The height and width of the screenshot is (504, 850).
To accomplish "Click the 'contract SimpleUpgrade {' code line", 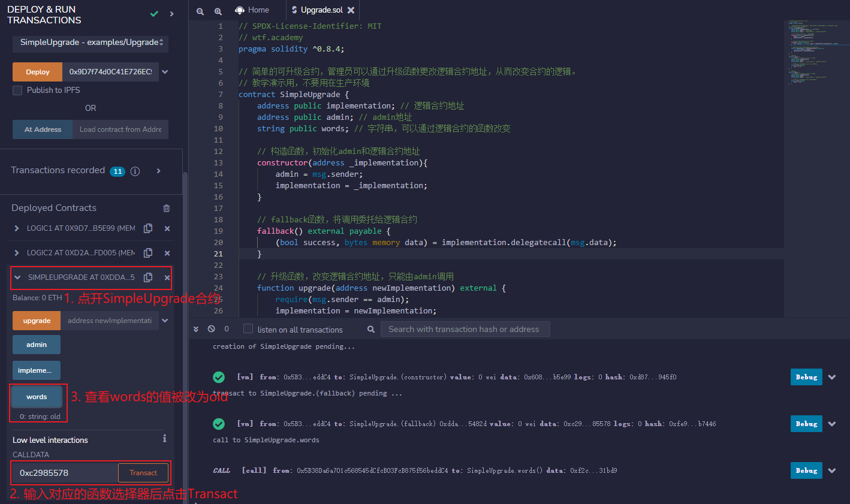I will 294,95.
